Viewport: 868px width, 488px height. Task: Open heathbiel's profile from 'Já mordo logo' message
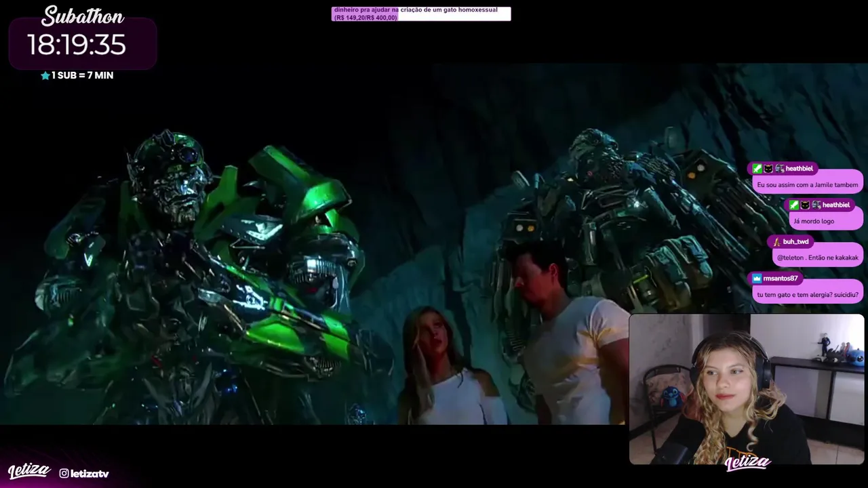tap(835, 205)
